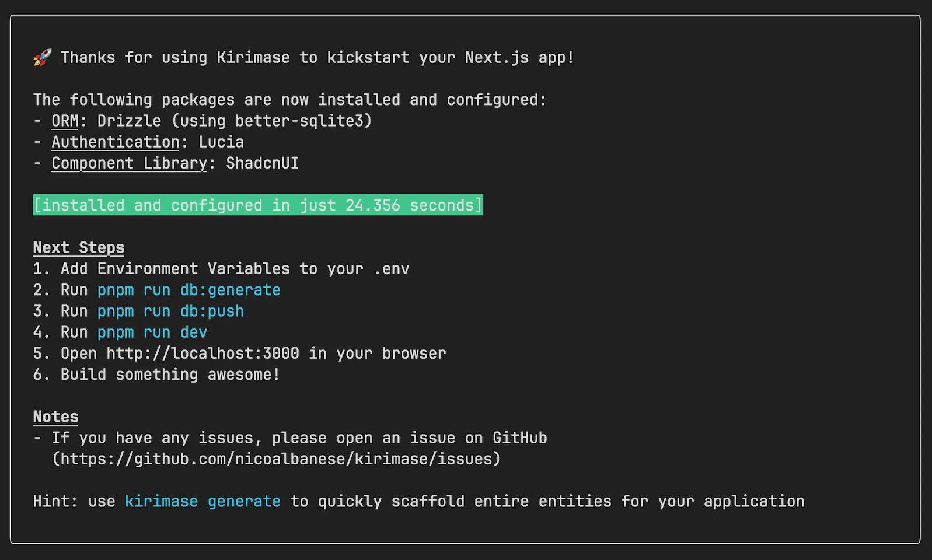Click the Lucia authentication value
This screenshot has height=560, width=932.
(x=221, y=142)
